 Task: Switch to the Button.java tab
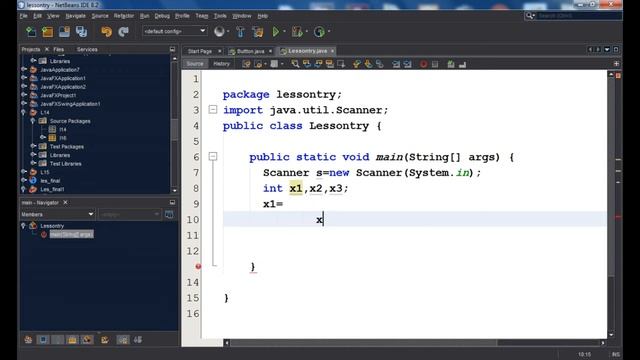[250, 51]
